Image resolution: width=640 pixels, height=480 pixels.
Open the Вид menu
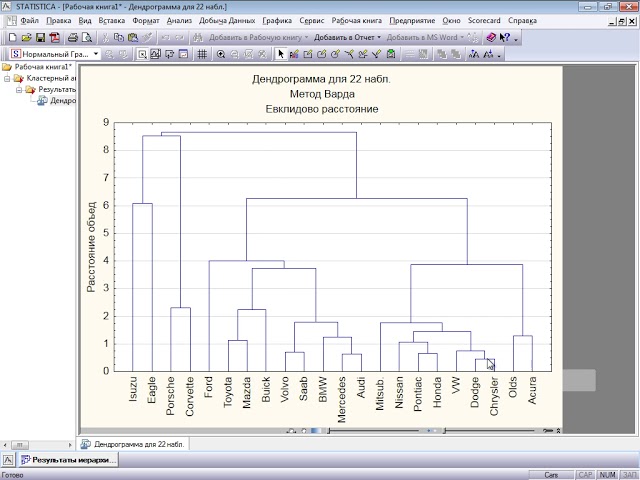[85, 21]
